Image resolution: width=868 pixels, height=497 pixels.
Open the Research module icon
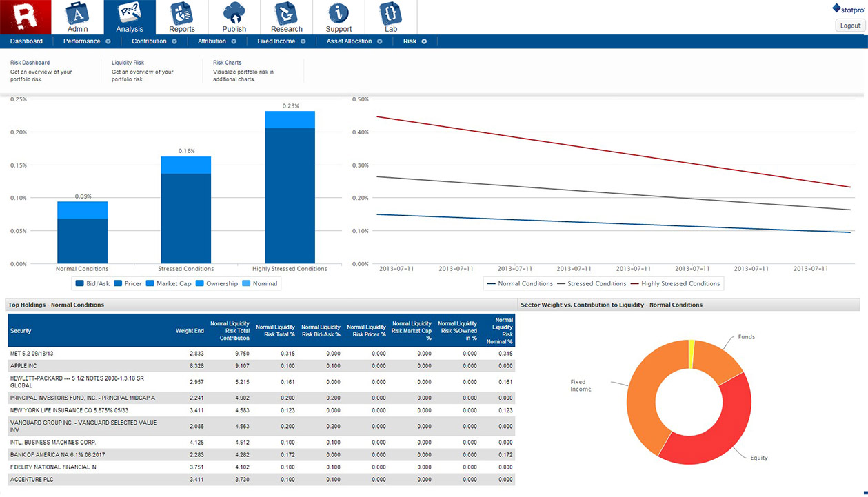[x=286, y=14]
